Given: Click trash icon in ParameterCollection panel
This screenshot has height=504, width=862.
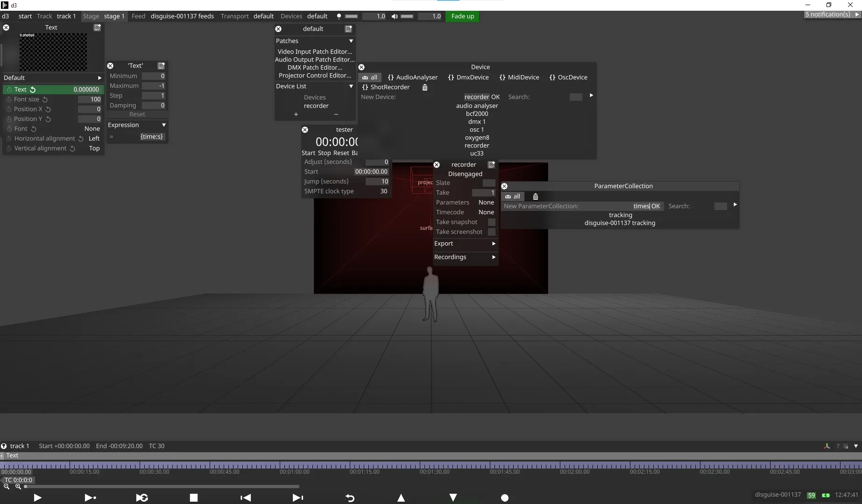Looking at the screenshot, I should pyautogui.click(x=536, y=196).
